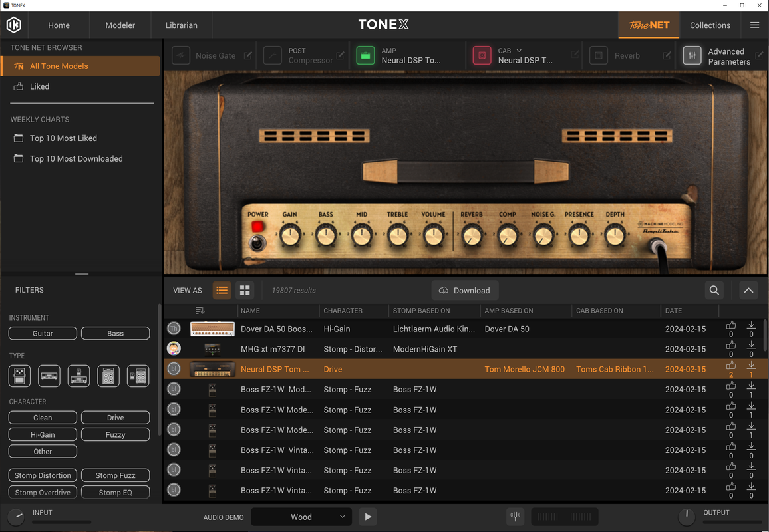Screen dimensions: 769x532
Task: Select All Tone Models in browser
Action: point(80,66)
